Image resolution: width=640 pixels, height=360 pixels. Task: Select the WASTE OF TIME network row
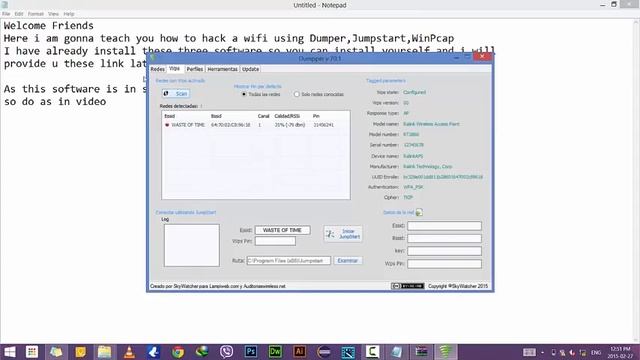pyautogui.click(x=256, y=125)
